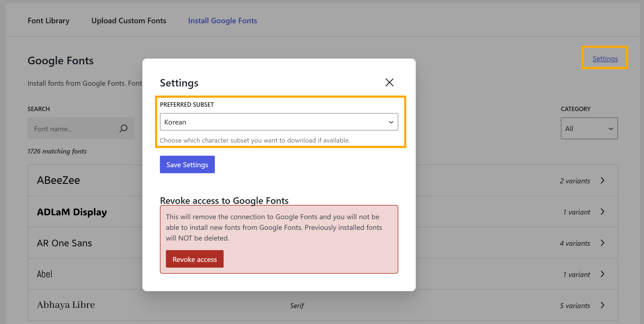Image resolution: width=644 pixels, height=324 pixels.
Task: Close the Settings dialog with X
Action: click(389, 82)
